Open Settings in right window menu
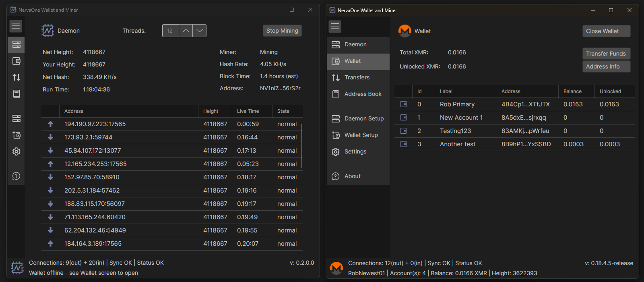The height and width of the screenshot is (282, 644). tap(358, 151)
